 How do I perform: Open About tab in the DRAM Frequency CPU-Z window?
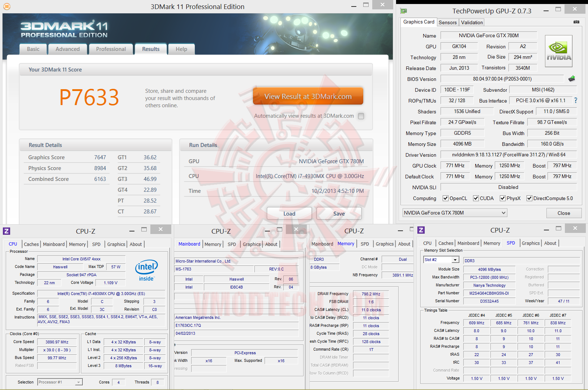[404, 244]
